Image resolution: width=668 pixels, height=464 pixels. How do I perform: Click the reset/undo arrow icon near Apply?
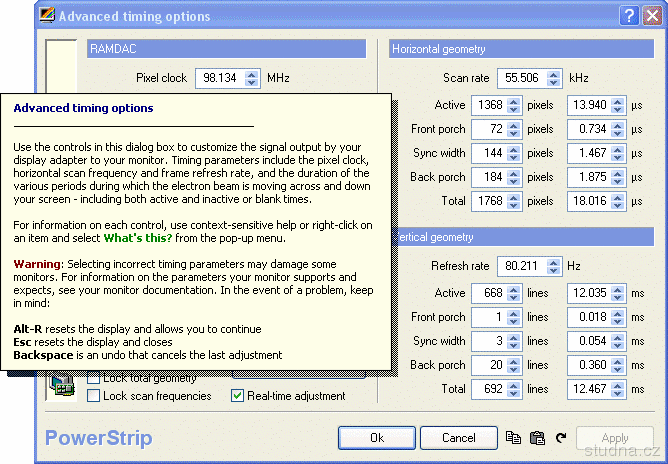coord(561,438)
